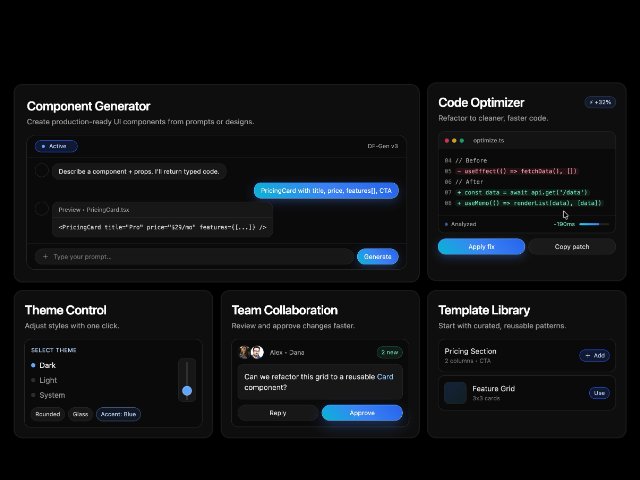Click the Template Library heading
This screenshot has width=640, height=480.
[484, 310]
